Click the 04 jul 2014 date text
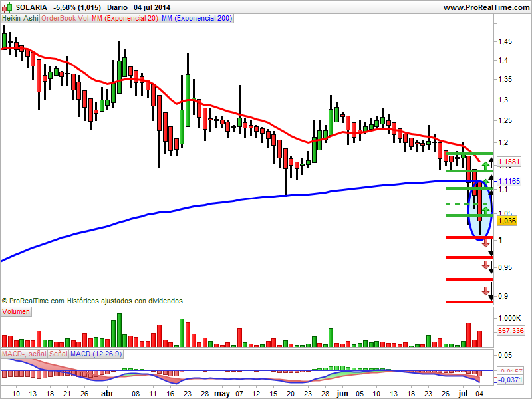Image resolution: width=532 pixels, height=399 pixels. tap(152, 7)
